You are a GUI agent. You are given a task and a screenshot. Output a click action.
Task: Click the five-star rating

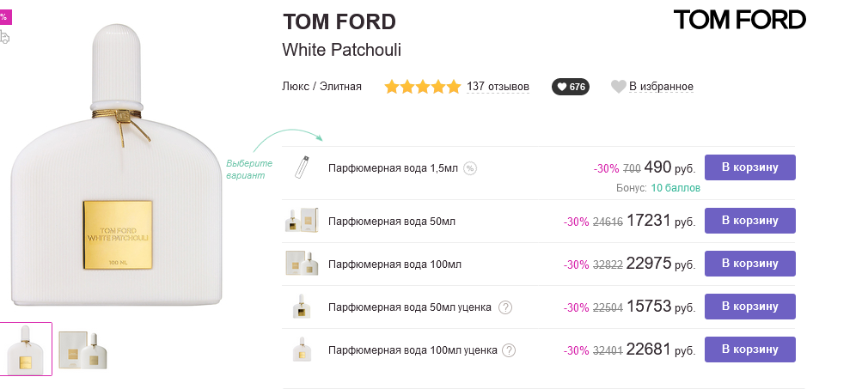tap(422, 87)
